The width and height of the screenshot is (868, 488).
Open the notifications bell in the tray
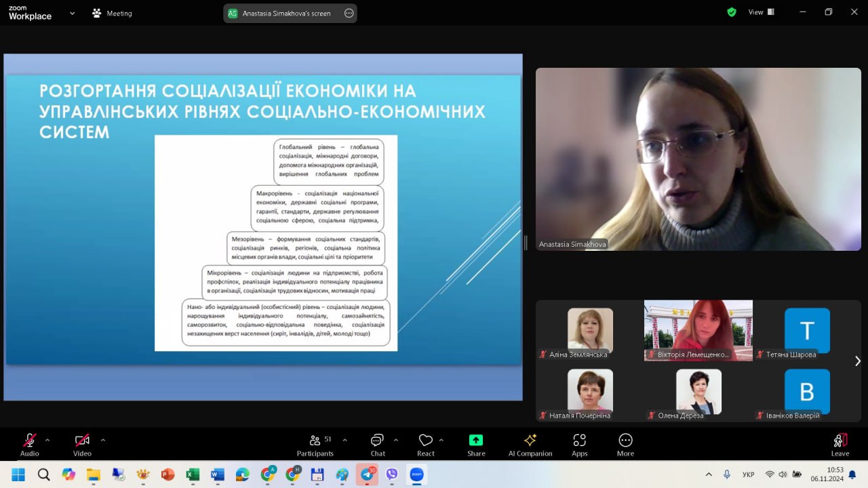coord(852,474)
